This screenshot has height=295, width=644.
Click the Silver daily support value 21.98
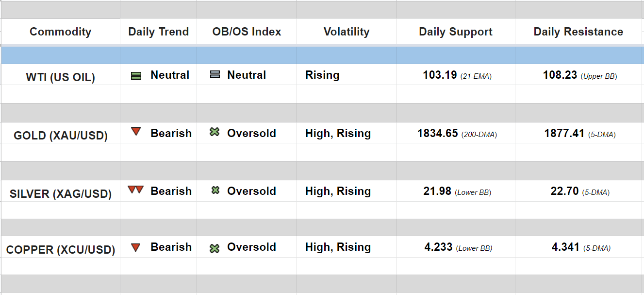click(x=437, y=191)
